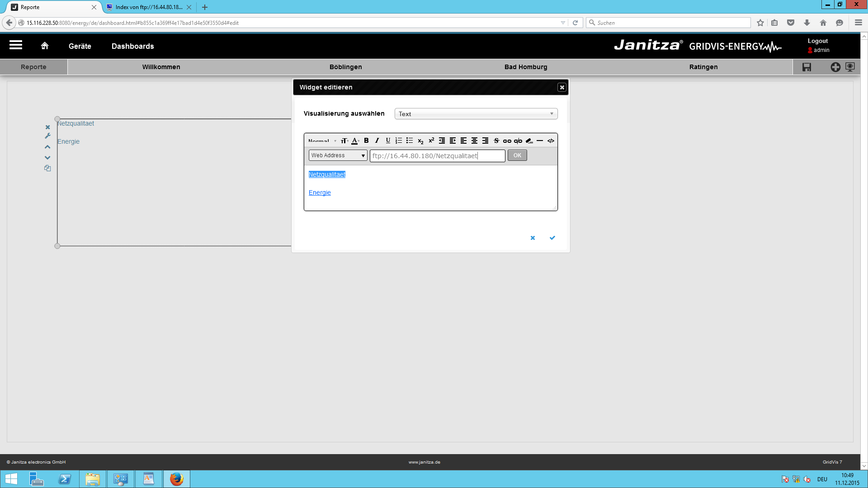
Task: Expand Web Address link type dropdown
Action: pyautogui.click(x=338, y=155)
